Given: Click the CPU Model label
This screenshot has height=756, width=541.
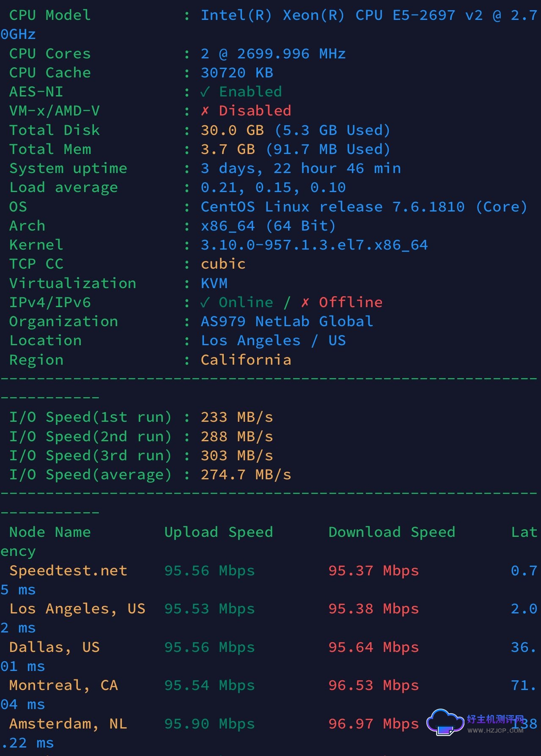Looking at the screenshot, I should click(50, 15).
